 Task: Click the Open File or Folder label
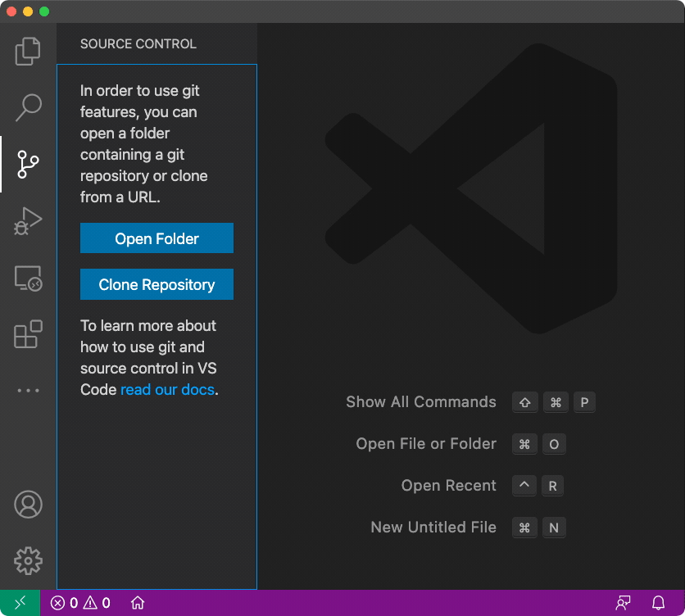426,444
